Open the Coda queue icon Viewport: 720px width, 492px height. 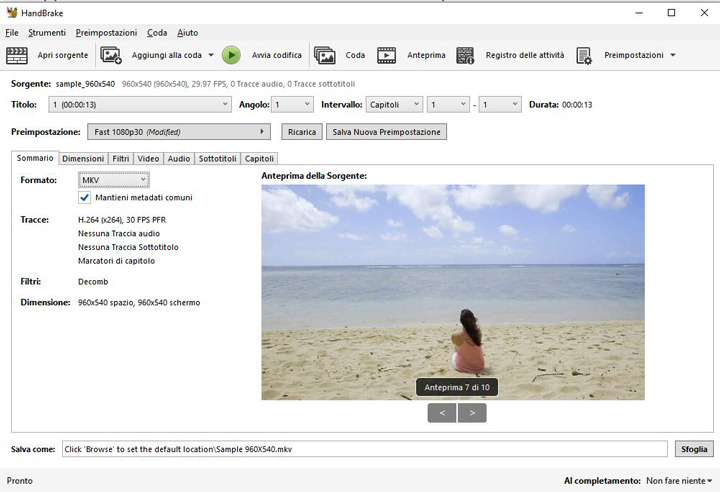point(324,55)
